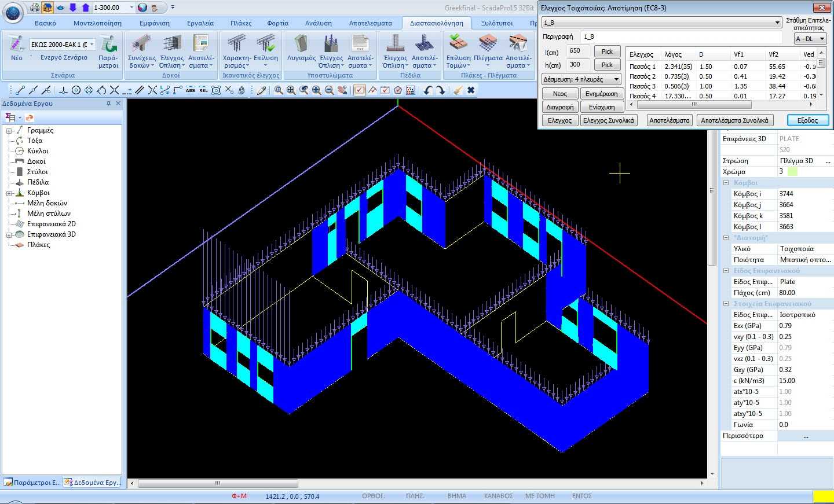834x504 pixels.
Task: Open the 1-300.00 level dropdown
Action: [132, 8]
